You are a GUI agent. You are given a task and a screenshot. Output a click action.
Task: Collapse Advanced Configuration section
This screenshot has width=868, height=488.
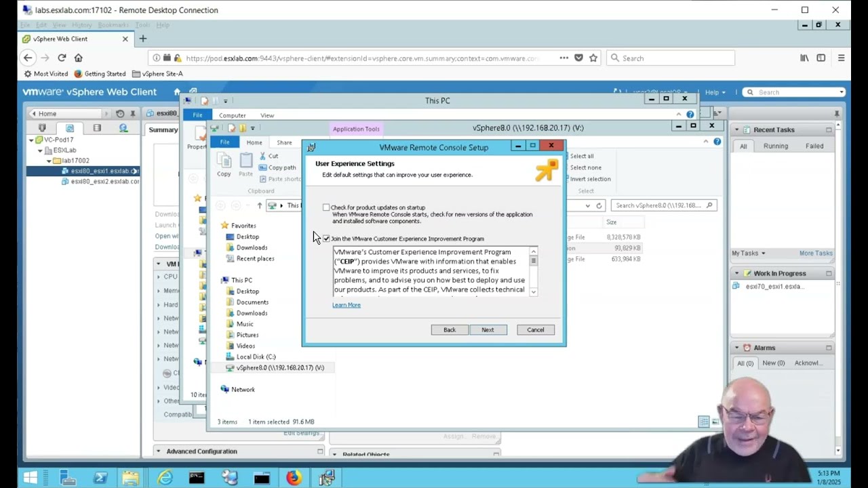click(x=159, y=451)
